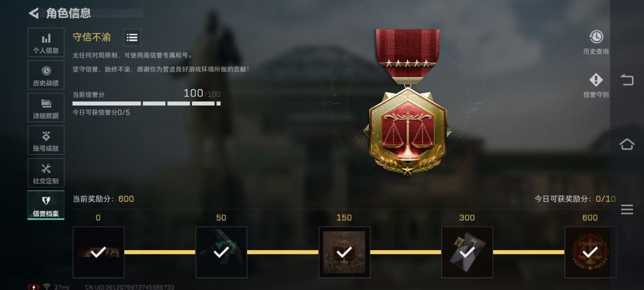Open the system recent-apps menu icon

pyautogui.click(x=627, y=209)
